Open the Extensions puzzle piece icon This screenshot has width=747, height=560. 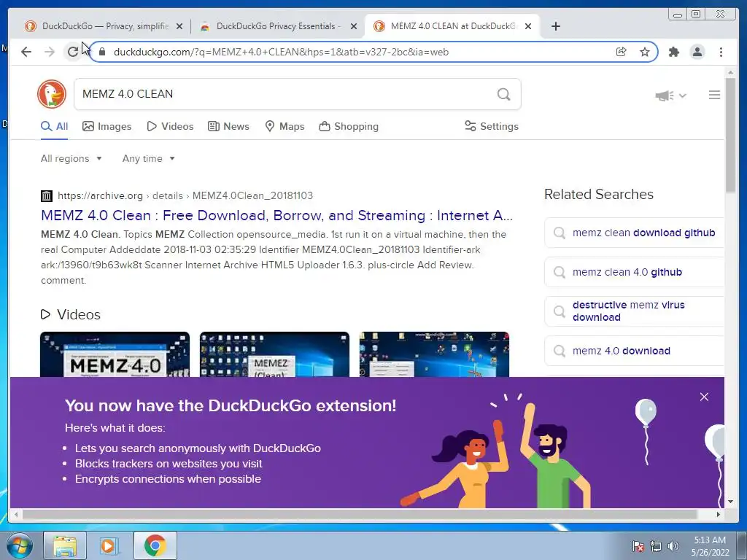click(673, 52)
